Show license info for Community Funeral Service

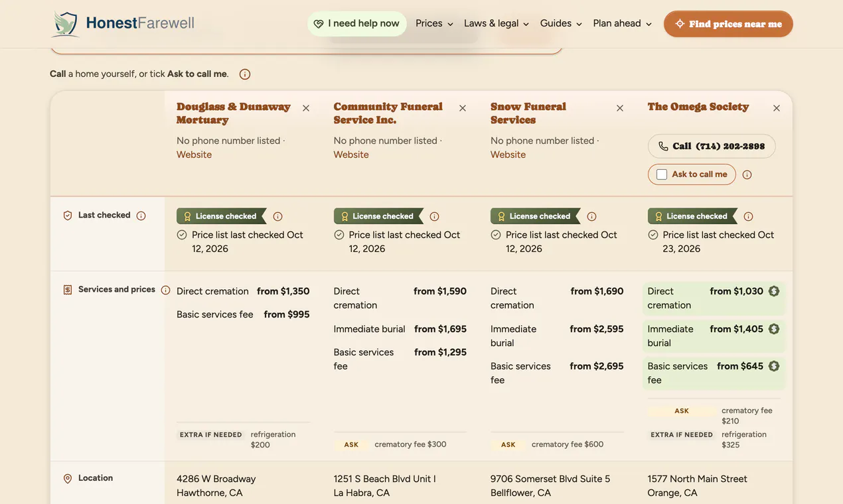pyautogui.click(x=435, y=216)
